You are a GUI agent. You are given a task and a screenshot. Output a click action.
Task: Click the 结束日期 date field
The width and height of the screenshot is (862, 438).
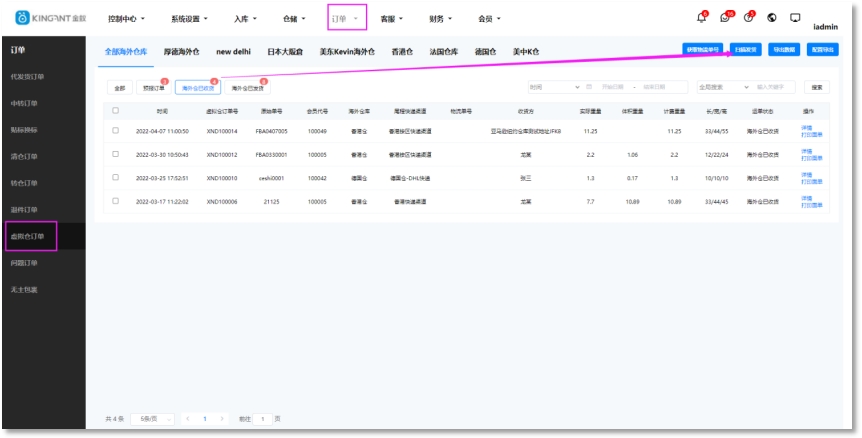(655, 87)
